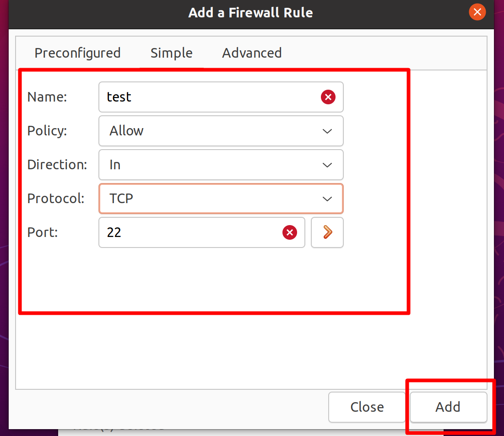Click the Add a Firewall Rule title bar
The image size is (504, 436).
[x=251, y=12]
